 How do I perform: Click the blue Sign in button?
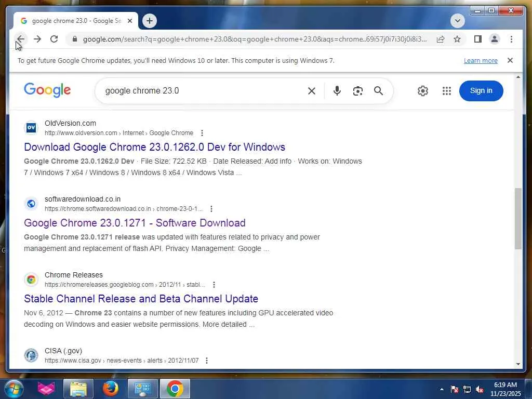481,90
